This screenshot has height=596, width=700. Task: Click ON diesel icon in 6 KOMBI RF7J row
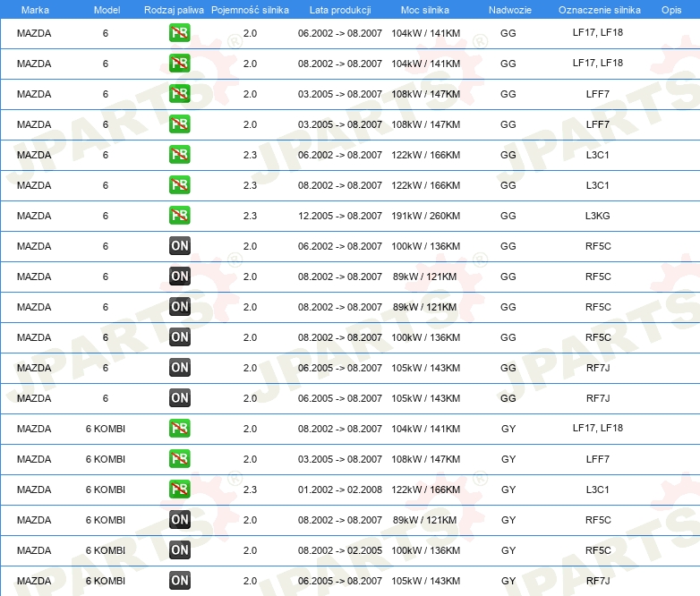pyautogui.click(x=180, y=581)
